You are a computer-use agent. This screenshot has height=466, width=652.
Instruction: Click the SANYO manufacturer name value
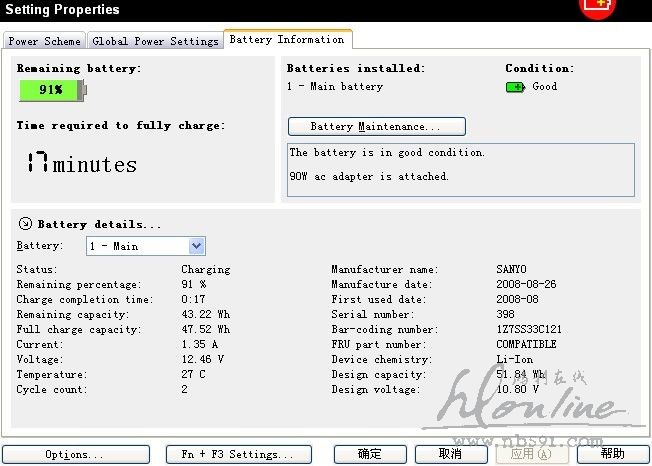click(511, 270)
